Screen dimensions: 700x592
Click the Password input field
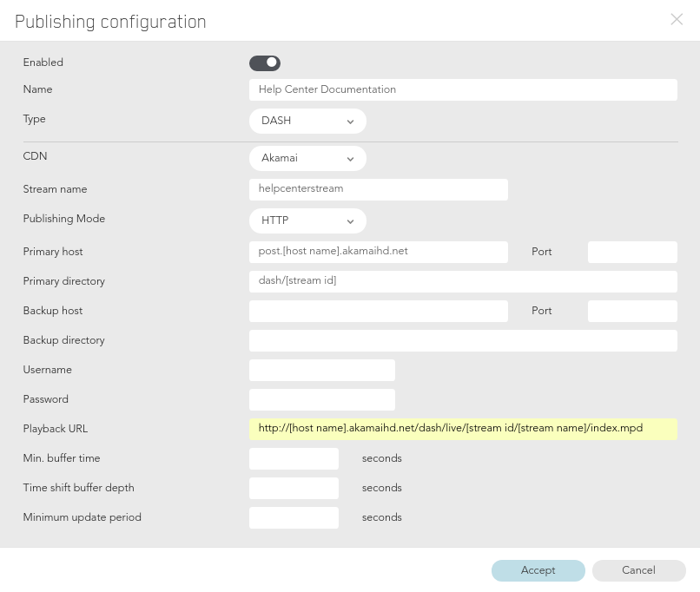(322, 399)
